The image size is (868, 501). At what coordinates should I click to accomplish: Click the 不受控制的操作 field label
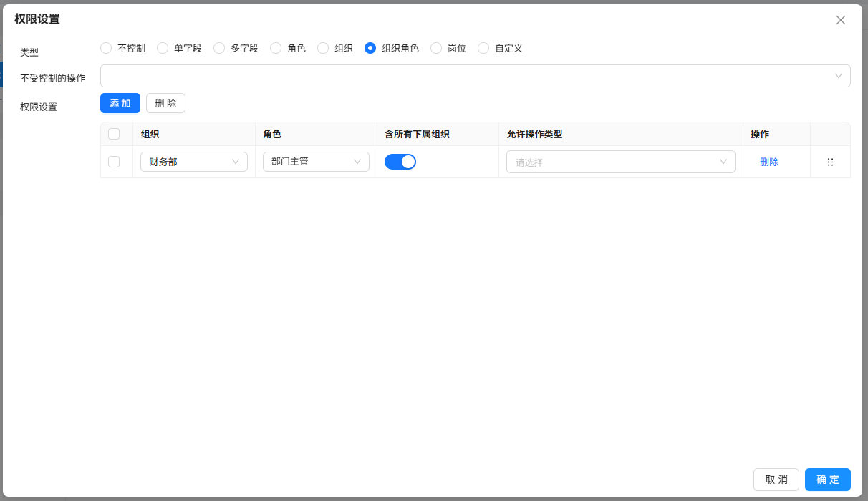click(53, 78)
